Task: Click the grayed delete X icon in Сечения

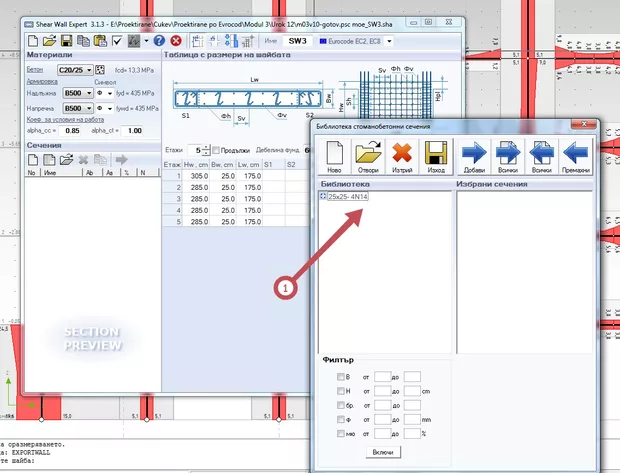Action: pos(83,160)
